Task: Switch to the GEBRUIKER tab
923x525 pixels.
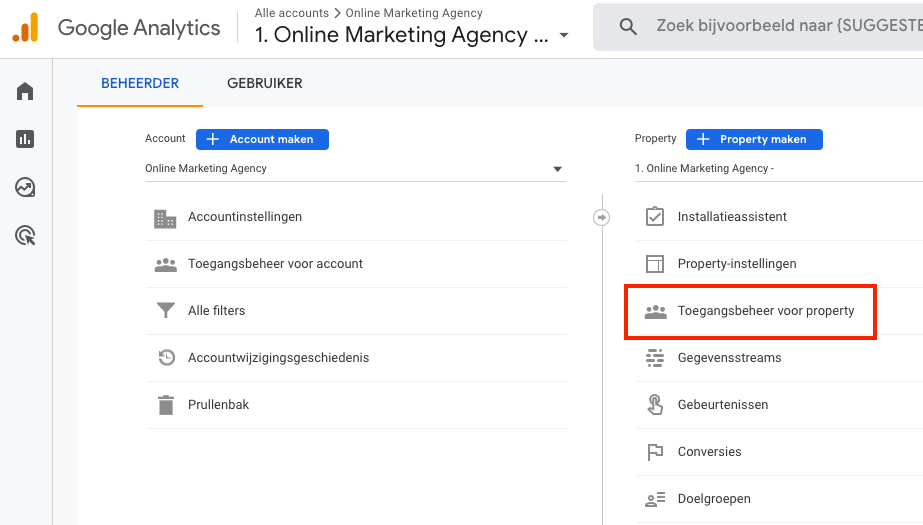Action: coord(264,83)
